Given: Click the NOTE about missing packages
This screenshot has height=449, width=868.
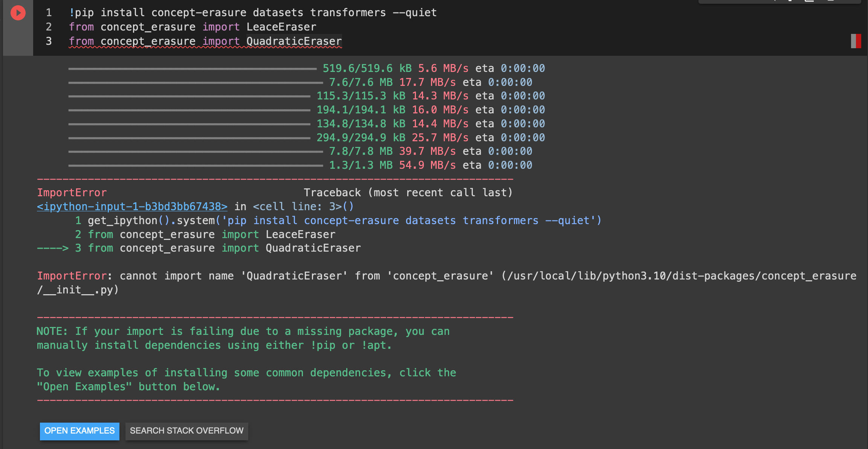Looking at the screenshot, I should (x=243, y=331).
